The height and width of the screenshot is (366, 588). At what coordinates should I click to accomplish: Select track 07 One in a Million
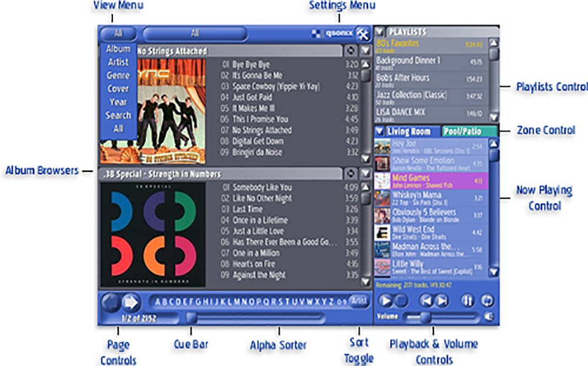tap(289, 253)
